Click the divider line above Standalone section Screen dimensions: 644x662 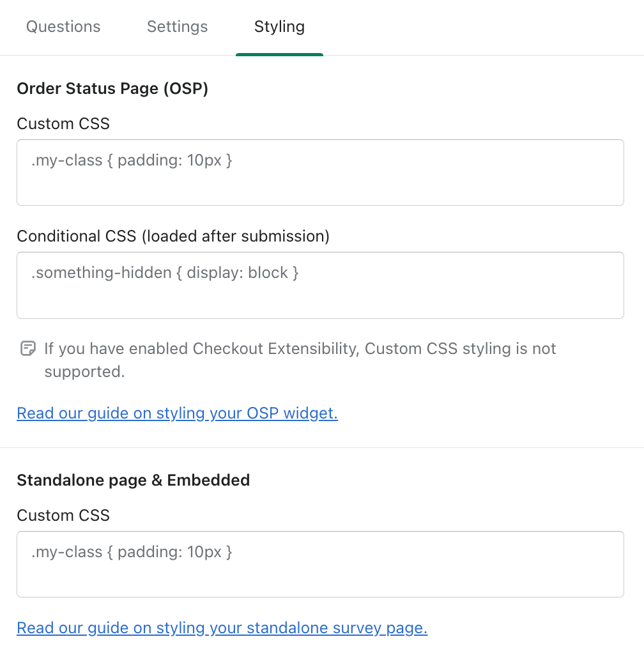[x=322, y=447]
